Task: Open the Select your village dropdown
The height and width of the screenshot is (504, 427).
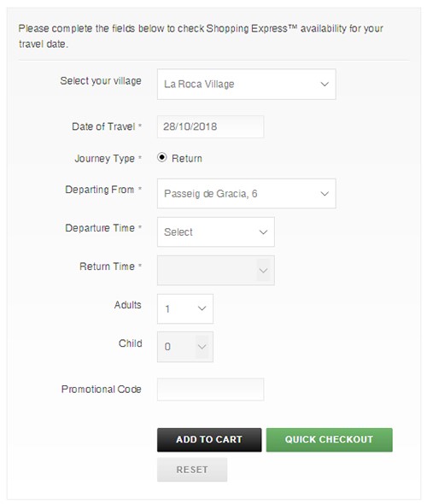Action: [247, 85]
